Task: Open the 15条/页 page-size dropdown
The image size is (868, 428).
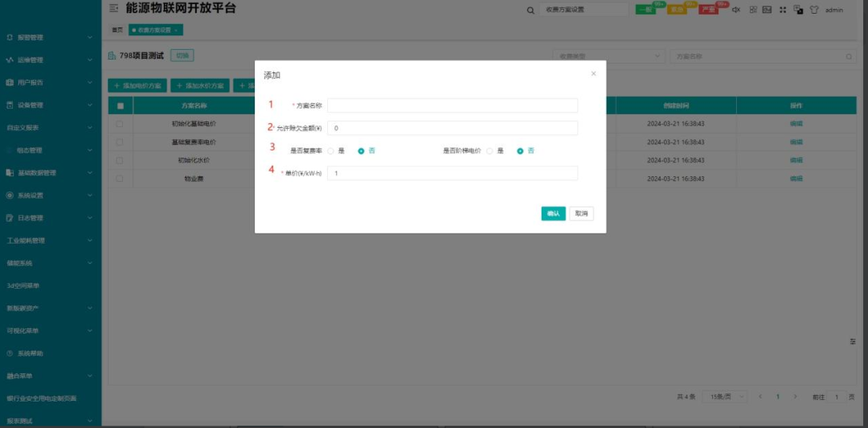Action: click(724, 397)
